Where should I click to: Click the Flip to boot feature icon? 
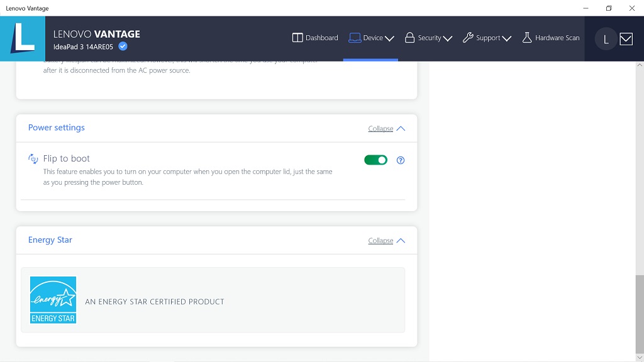coord(33,159)
